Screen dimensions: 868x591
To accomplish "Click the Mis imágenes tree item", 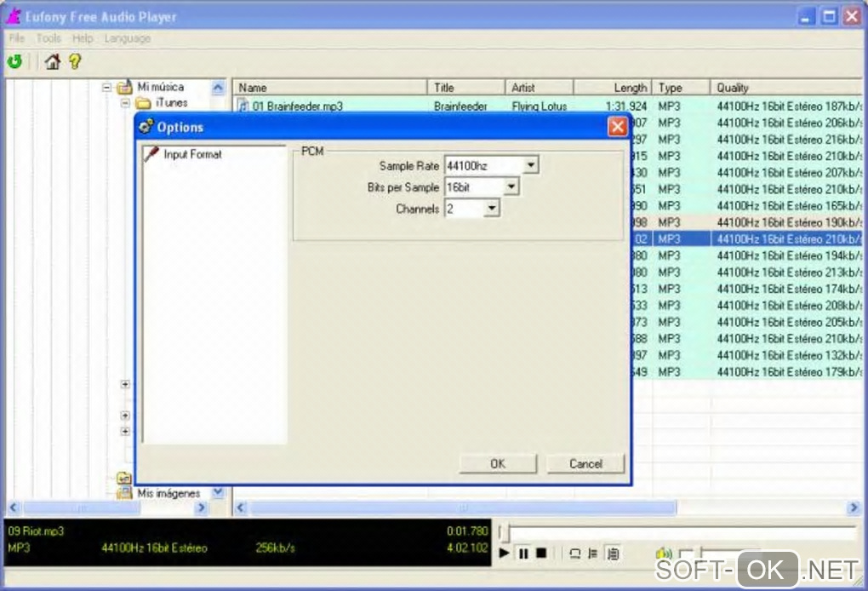I will tap(168, 493).
